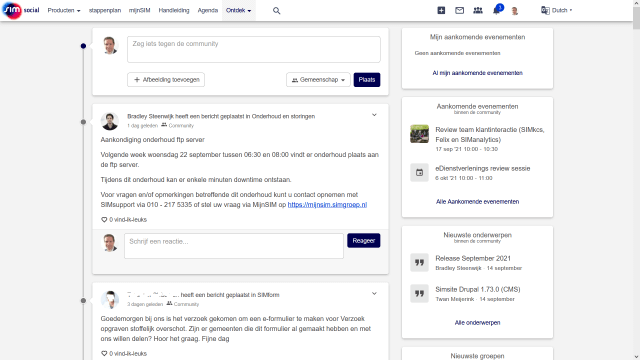Expand the Ontdek dropdown menu

pos(239,11)
